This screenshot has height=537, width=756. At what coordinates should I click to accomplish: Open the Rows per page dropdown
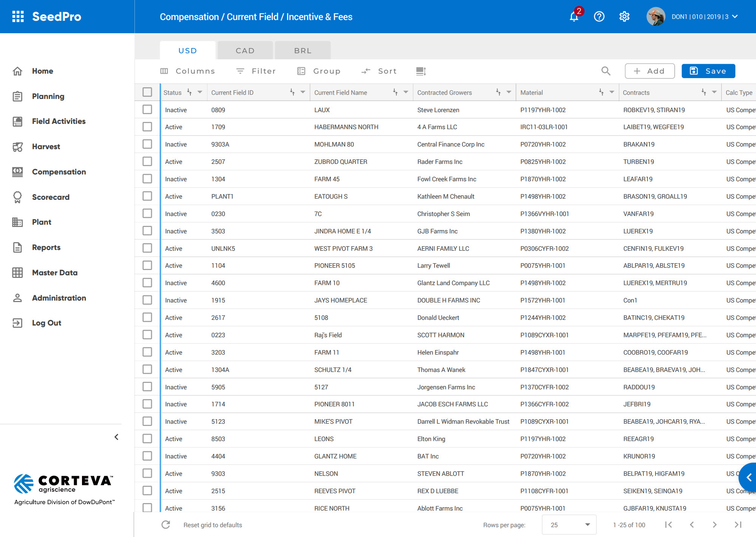click(569, 525)
